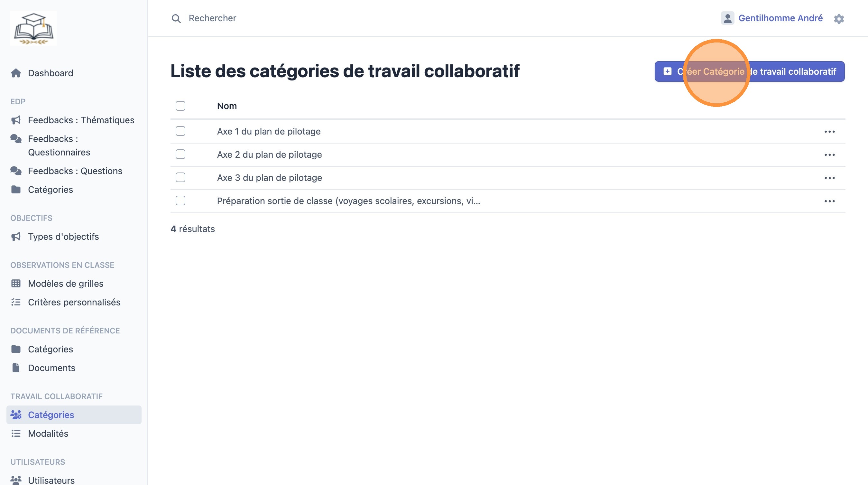
Task: Expand options for Préparation sortie de classe
Action: (x=829, y=201)
